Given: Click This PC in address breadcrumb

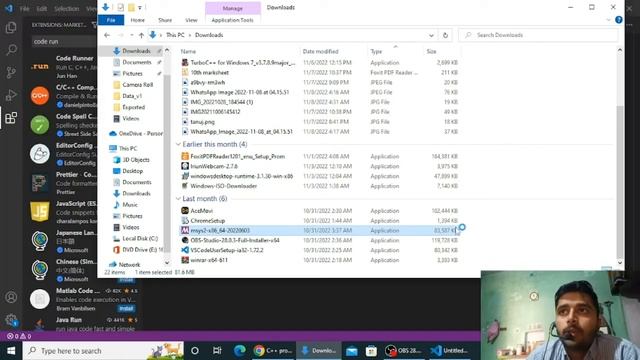Looking at the screenshot, I should [175, 35].
